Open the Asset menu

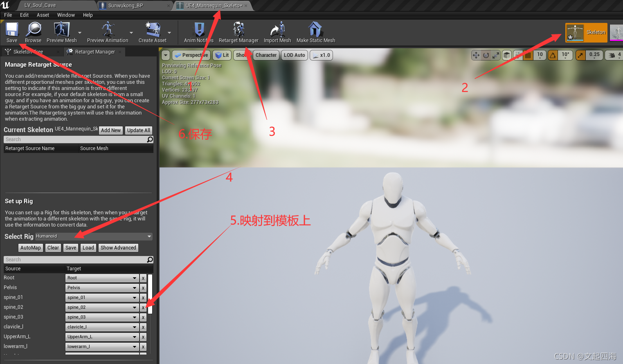tap(43, 15)
